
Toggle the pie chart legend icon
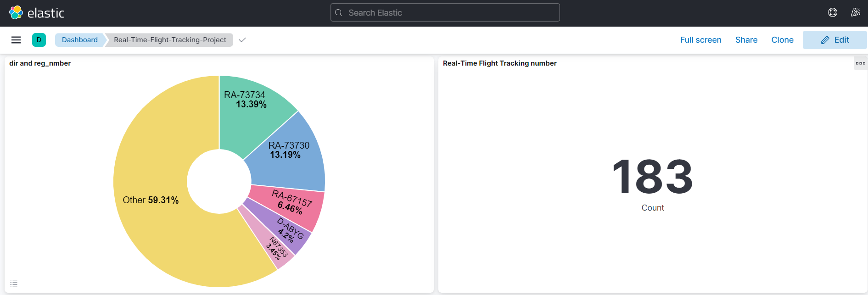14,284
